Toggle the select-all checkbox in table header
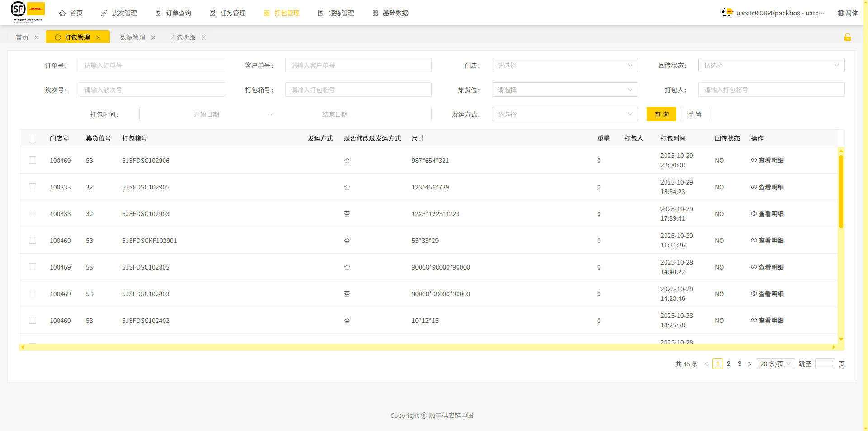 coord(33,138)
